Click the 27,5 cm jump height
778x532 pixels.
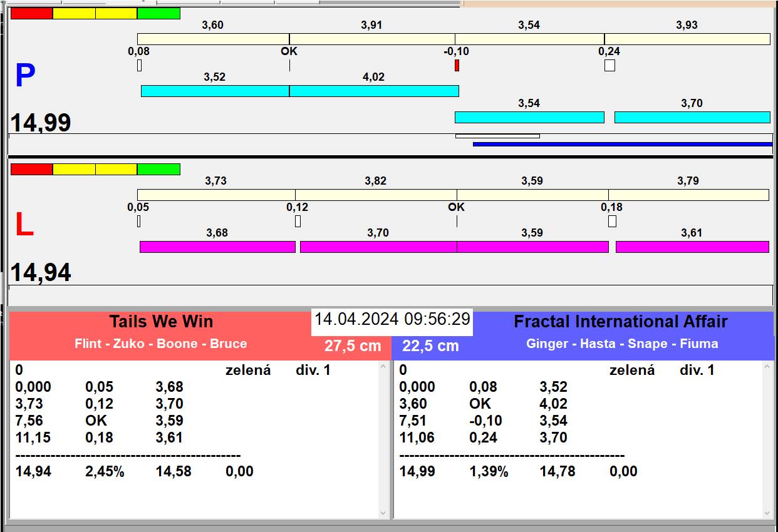point(353,346)
